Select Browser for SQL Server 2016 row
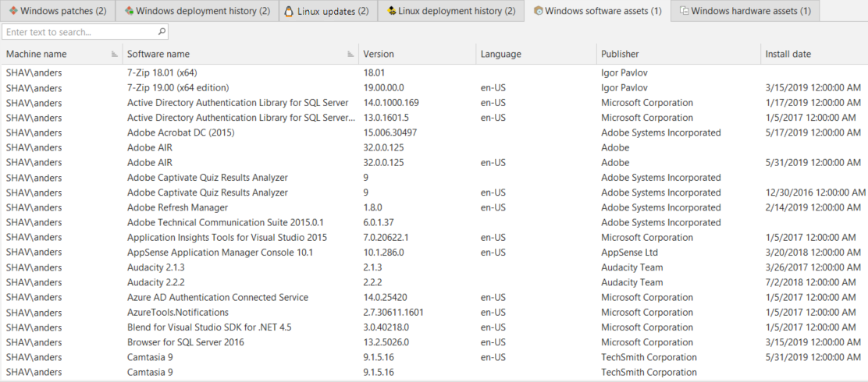This screenshot has width=868, height=382. (x=434, y=341)
